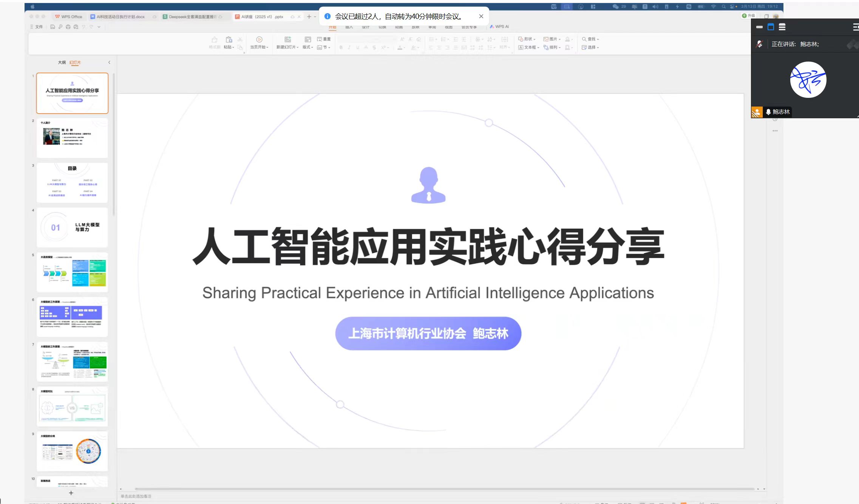The image size is (859, 504).
Task: Dismiss the 40-minute meeting limit notification
Action: point(481,16)
